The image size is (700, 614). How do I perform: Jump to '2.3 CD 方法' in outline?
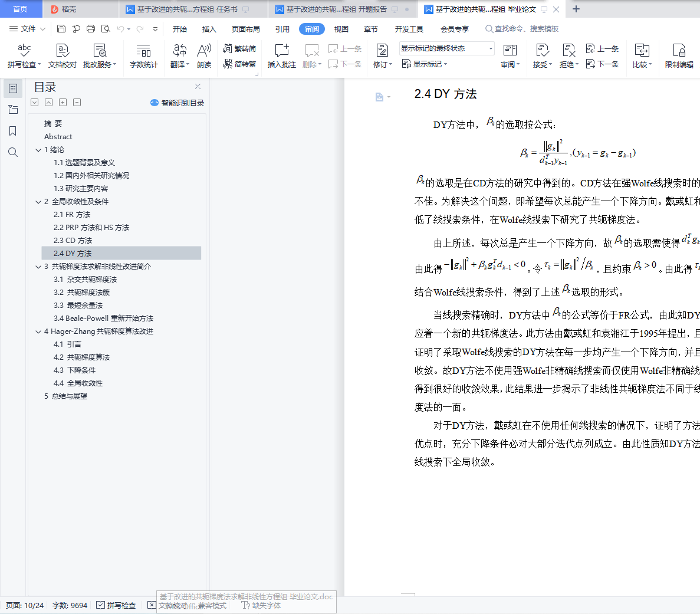[x=73, y=241]
